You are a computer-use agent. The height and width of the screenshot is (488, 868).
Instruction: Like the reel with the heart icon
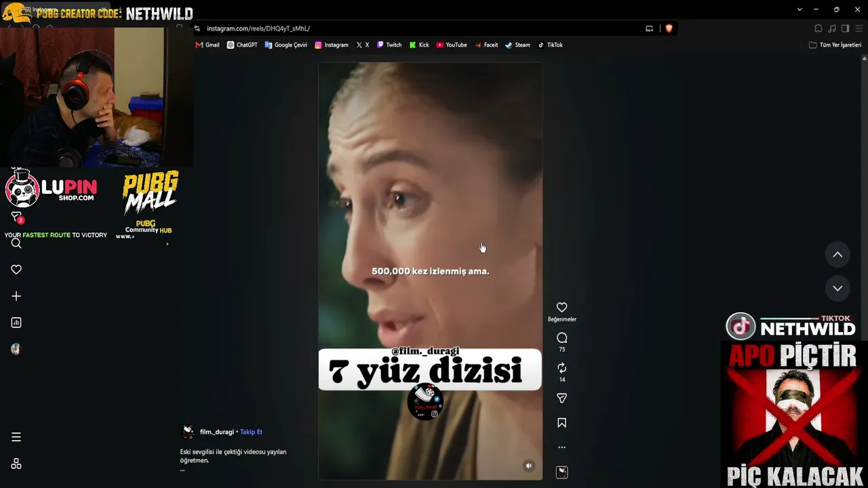coord(561,307)
